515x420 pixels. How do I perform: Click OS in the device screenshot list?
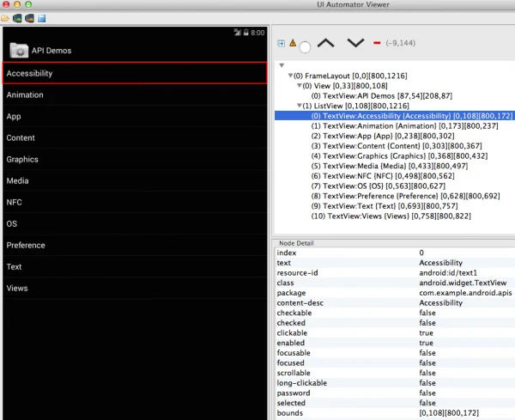click(135, 224)
